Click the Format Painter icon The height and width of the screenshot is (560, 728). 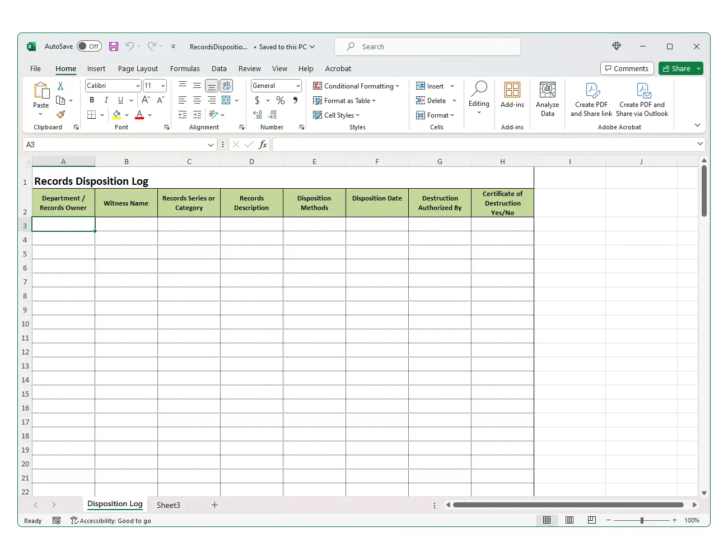60,115
